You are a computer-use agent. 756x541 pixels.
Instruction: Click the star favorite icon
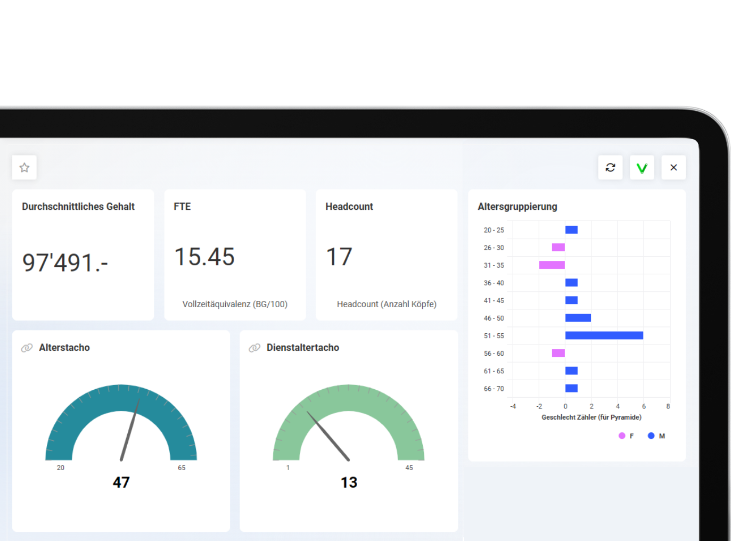[x=24, y=168]
